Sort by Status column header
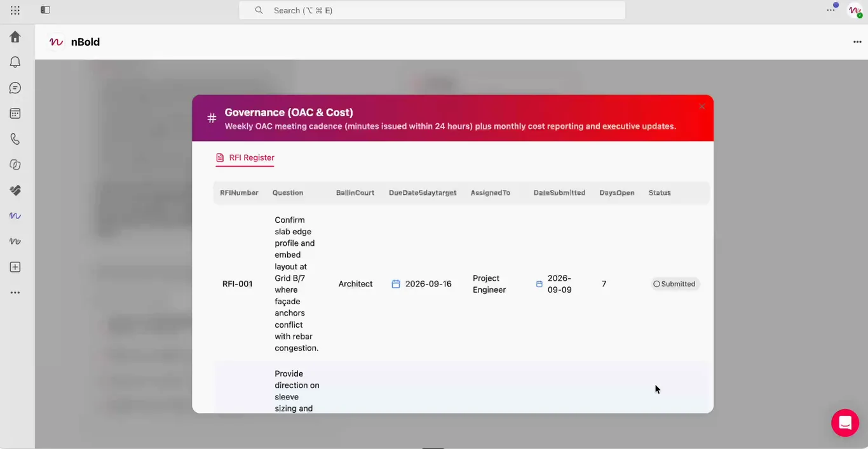Screen dimensions: 868x449 [x=660, y=192]
